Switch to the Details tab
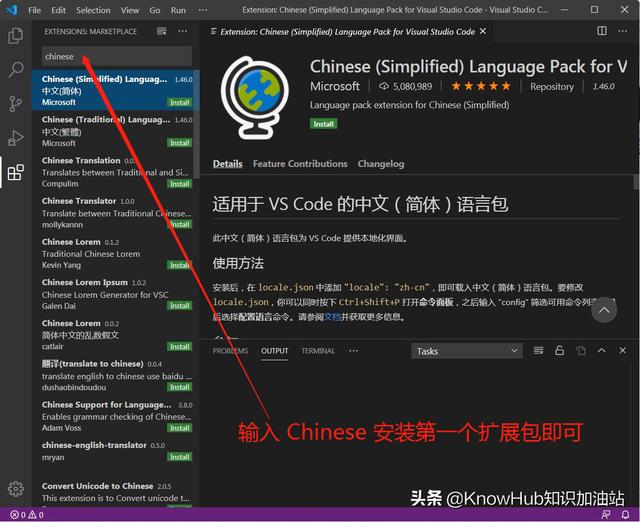The image size is (640, 522). 227,164
